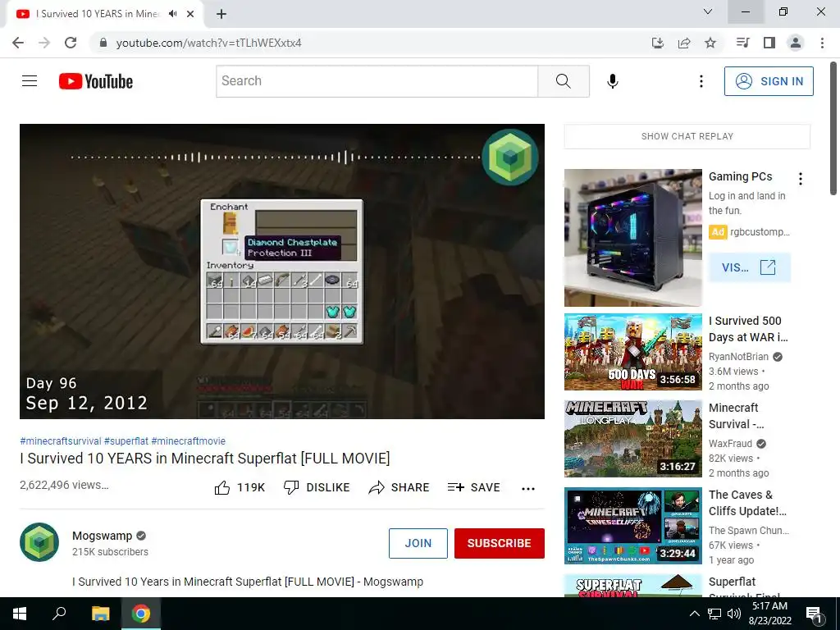Go to YouTube home via logo
The height and width of the screenshot is (630, 840).
pos(96,81)
